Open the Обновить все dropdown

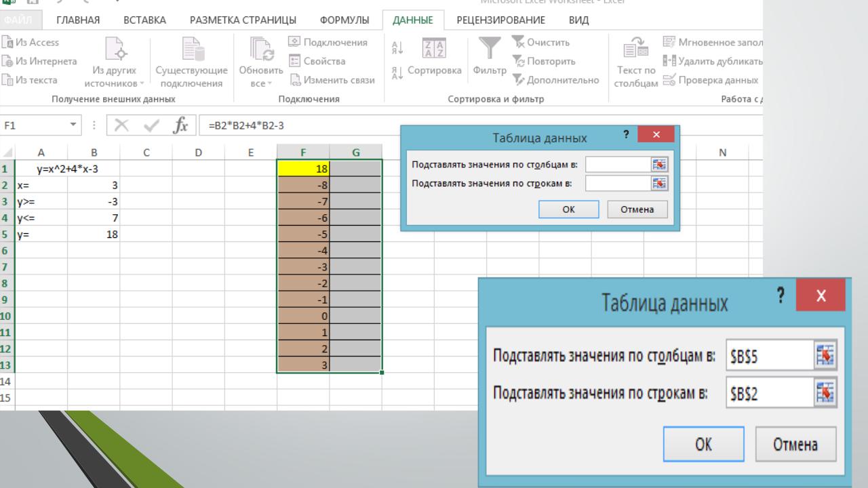pyautogui.click(x=260, y=64)
